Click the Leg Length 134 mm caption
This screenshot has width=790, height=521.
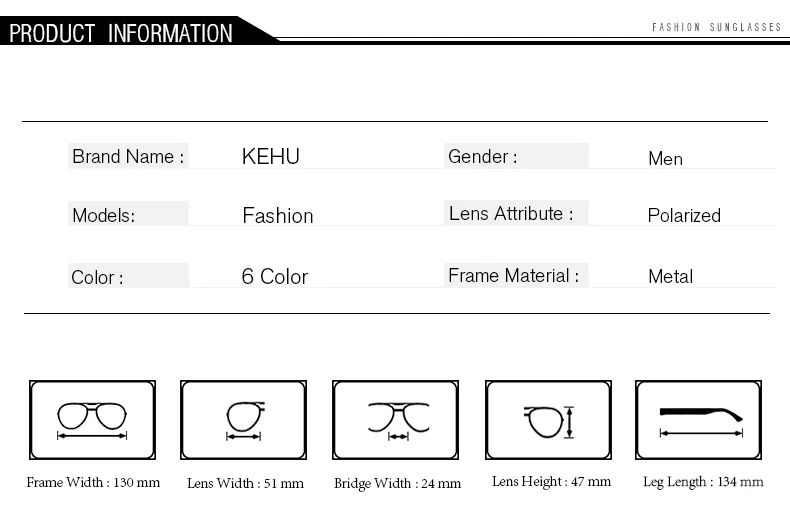click(x=703, y=482)
